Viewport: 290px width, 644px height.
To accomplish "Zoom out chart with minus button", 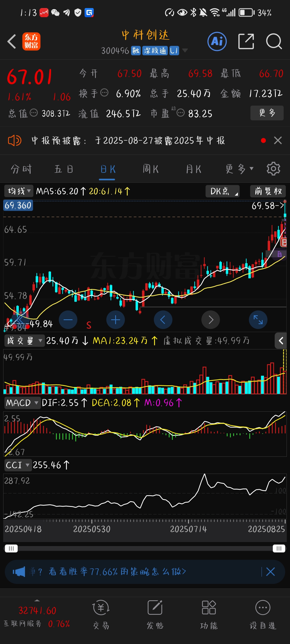I will 68,320.
